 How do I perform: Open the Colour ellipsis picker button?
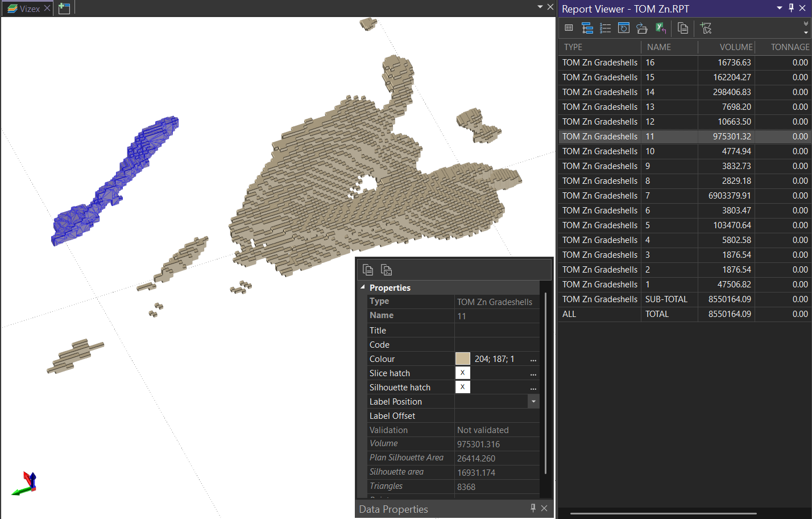click(533, 359)
